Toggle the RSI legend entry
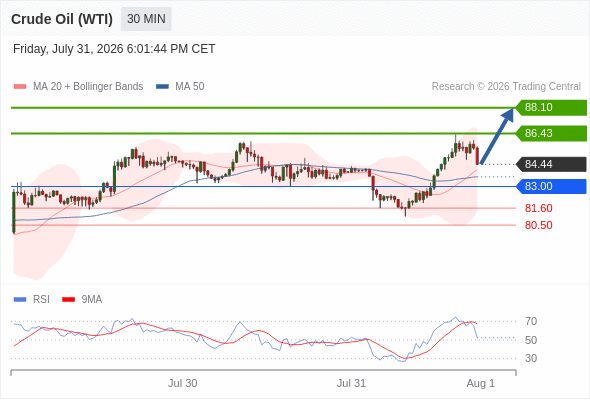Viewport: 590px width, 400px height. 32,300
